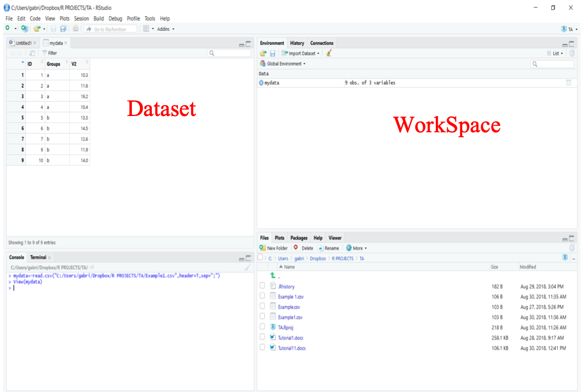Select the .Rhistory file checkbox
Viewport: 586px width, 392px height.
(x=262, y=286)
